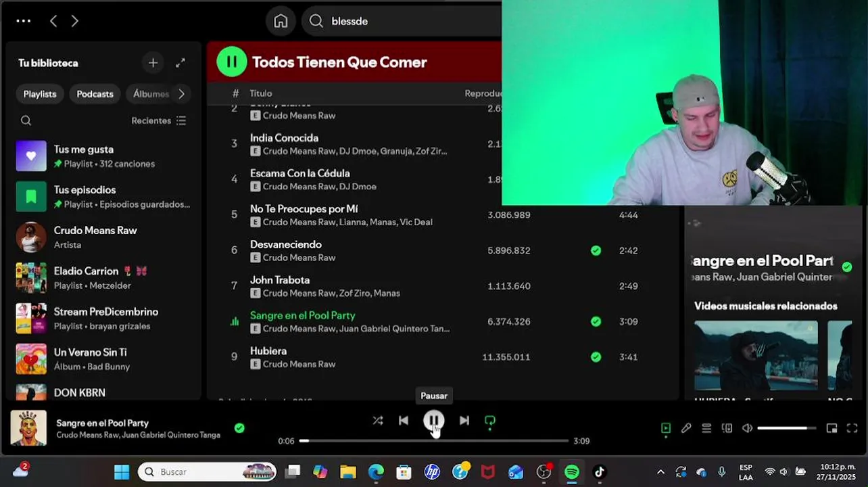This screenshot has width=868, height=487.
Task: Adjust the Spotify volume slider
Action: 787,428
